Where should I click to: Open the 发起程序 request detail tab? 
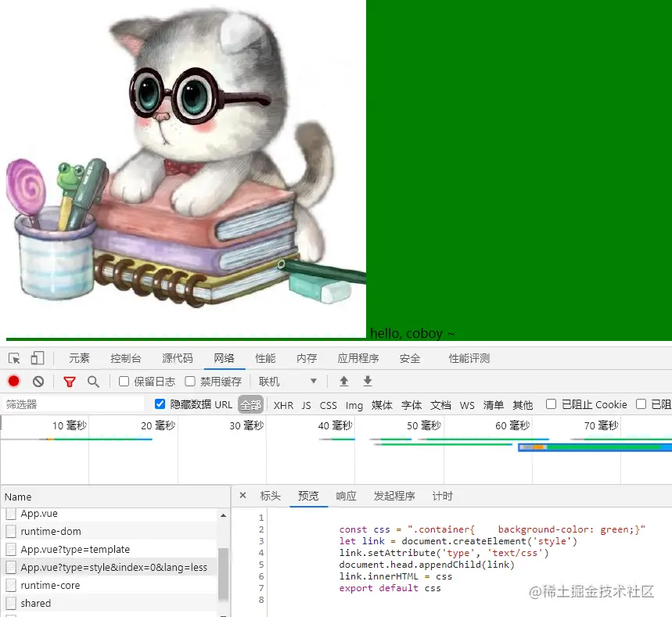coord(394,496)
